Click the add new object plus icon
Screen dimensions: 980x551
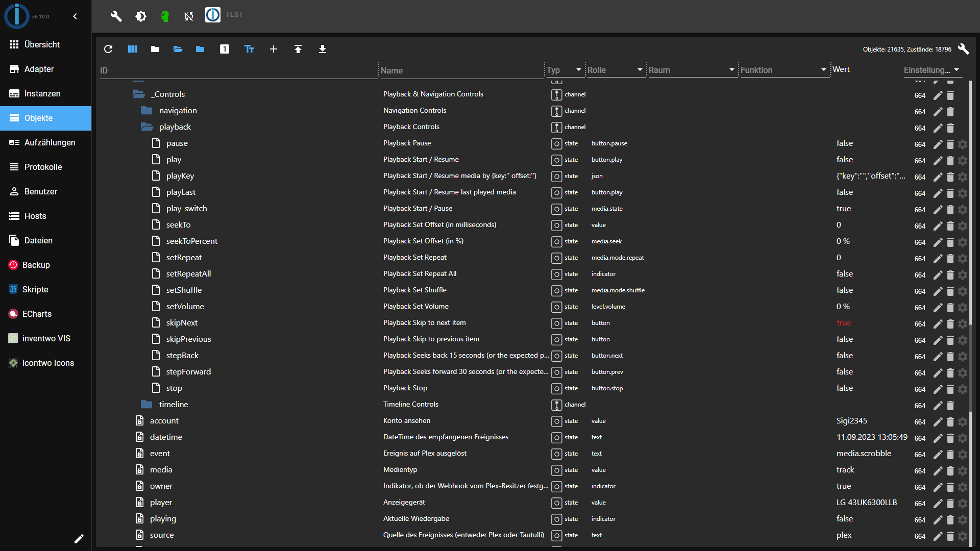(x=274, y=49)
